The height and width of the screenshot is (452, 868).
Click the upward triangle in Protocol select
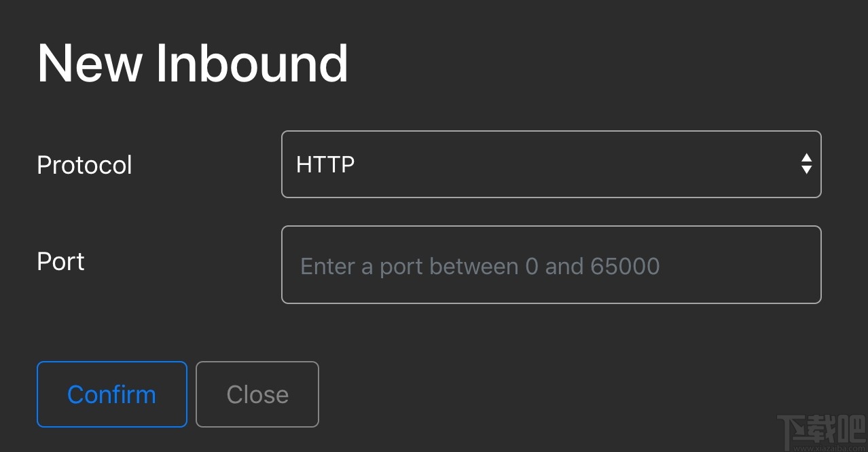tap(806, 158)
